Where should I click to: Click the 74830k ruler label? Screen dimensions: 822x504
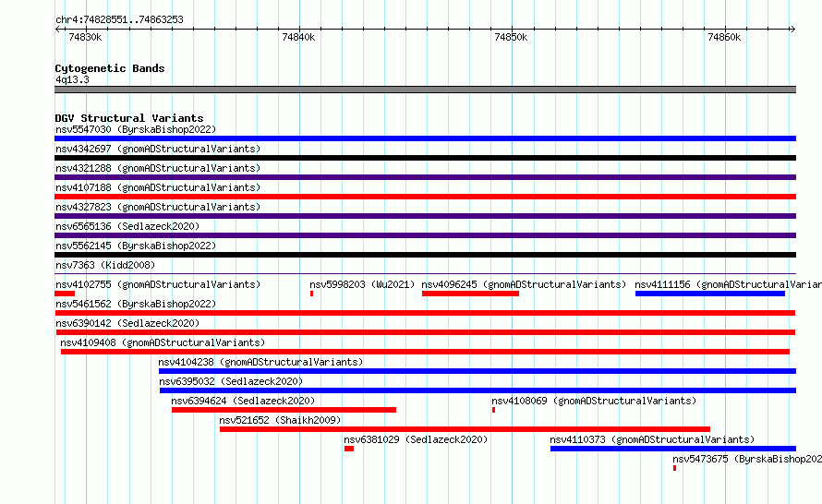85,37
